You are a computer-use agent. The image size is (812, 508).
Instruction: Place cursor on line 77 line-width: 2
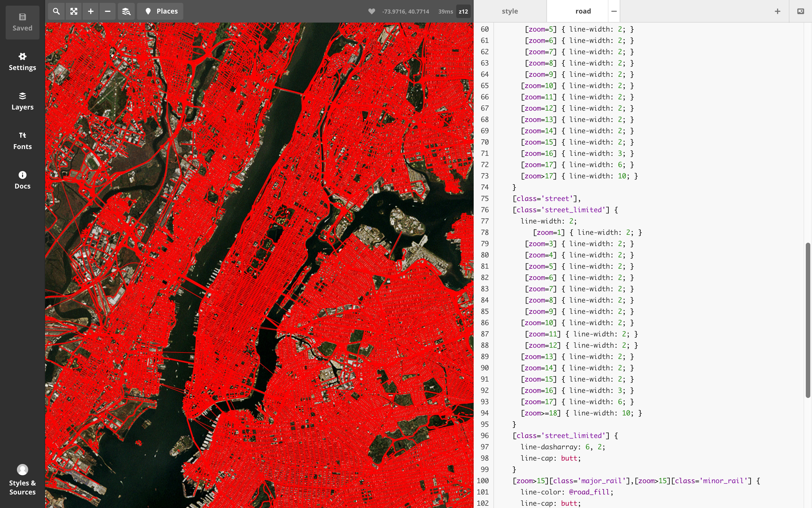click(548, 221)
